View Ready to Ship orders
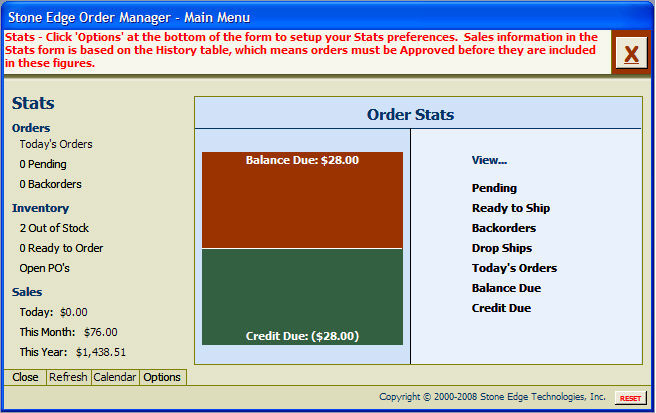The image size is (656, 413). coord(511,208)
